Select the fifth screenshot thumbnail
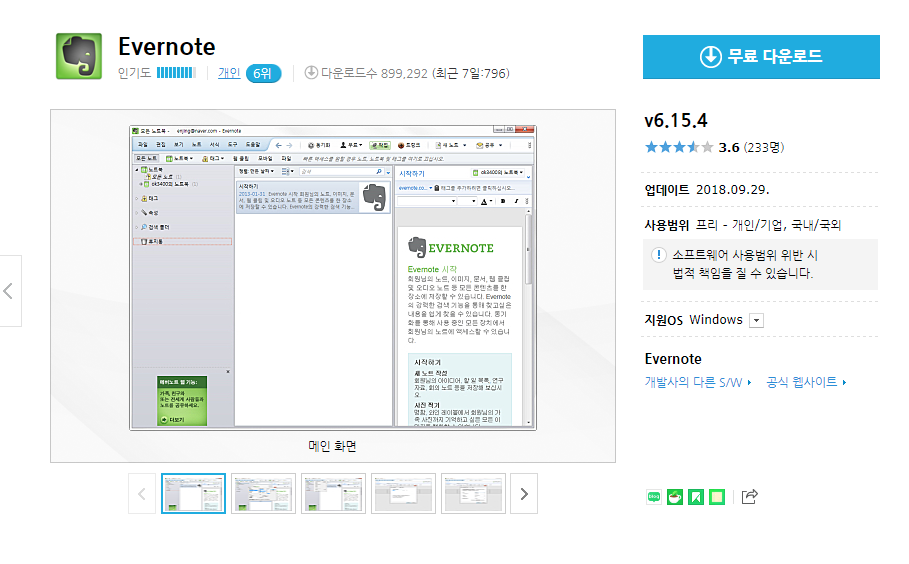This screenshot has height=564, width=909. (474, 494)
